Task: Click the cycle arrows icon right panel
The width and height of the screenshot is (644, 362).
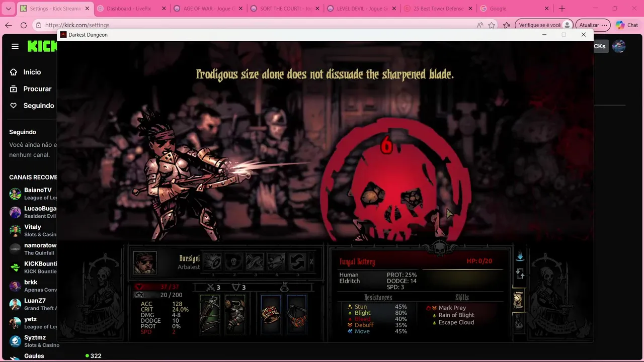Action: tap(520, 274)
